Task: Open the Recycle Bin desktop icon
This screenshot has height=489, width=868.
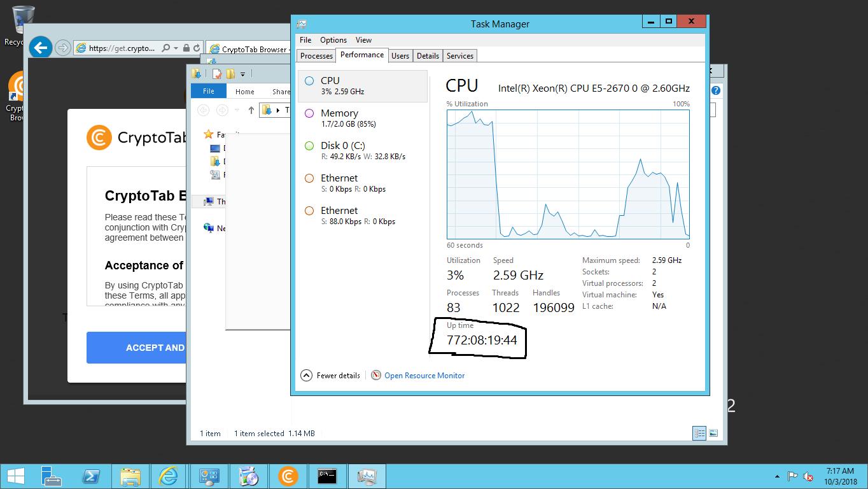Action: pos(23,26)
